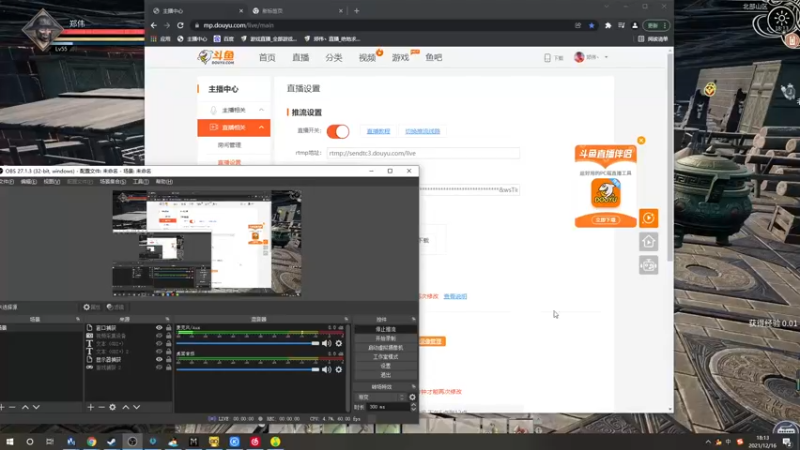This screenshot has height=450, width=800.
Task: Click the transition duration stepper arrows
Action: pos(413,407)
